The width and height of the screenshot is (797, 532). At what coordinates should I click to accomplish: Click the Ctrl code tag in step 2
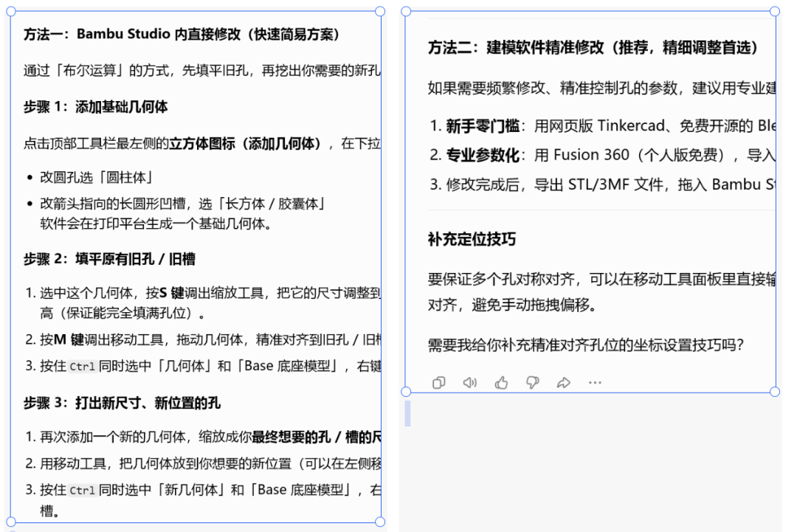(x=83, y=367)
